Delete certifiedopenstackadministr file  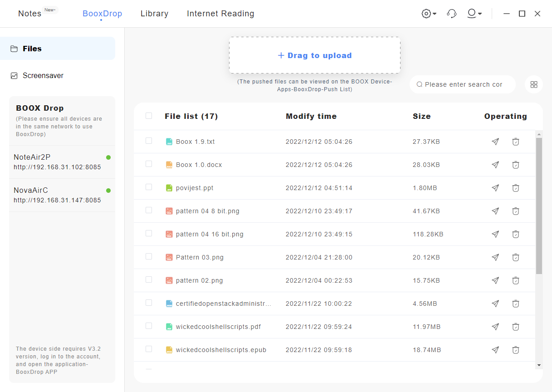tap(516, 304)
